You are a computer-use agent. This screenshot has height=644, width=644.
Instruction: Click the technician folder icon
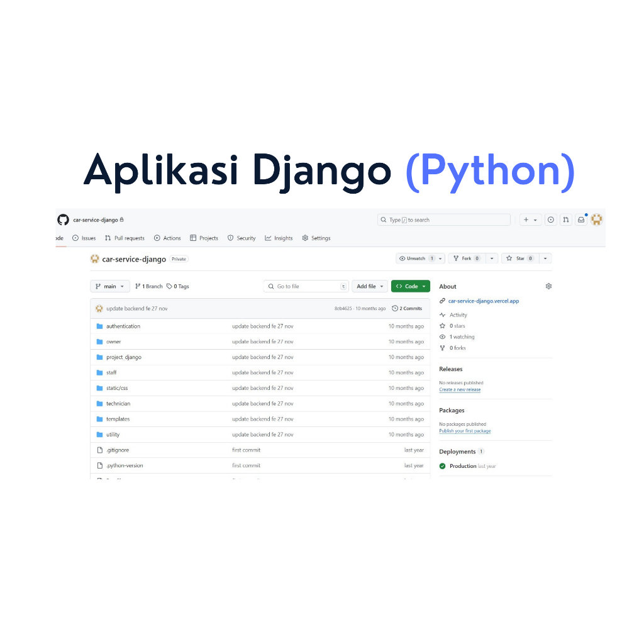coord(99,404)
